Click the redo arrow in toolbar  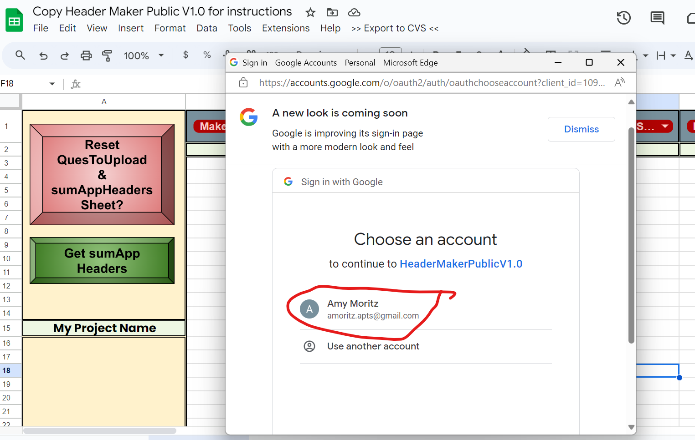tap(65, 56)
